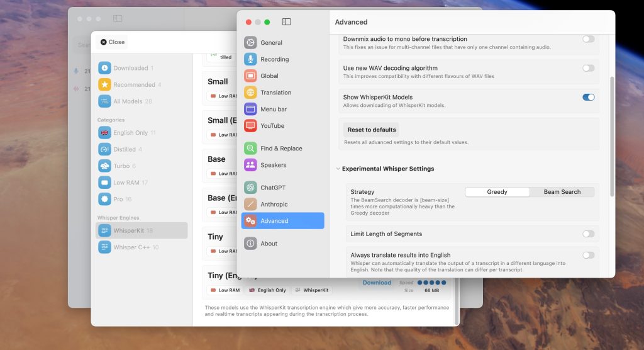Collapse Experimental Whisper Settings section

(x=338, y=169)
